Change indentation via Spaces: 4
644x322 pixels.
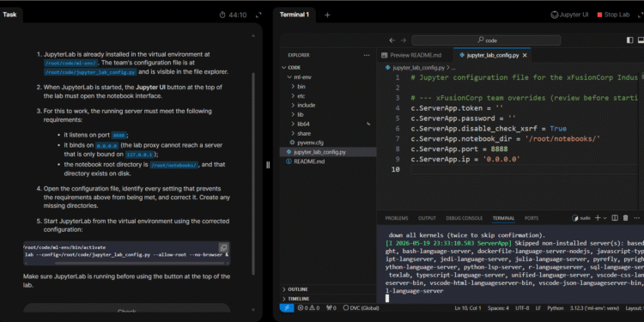[498, 308]
